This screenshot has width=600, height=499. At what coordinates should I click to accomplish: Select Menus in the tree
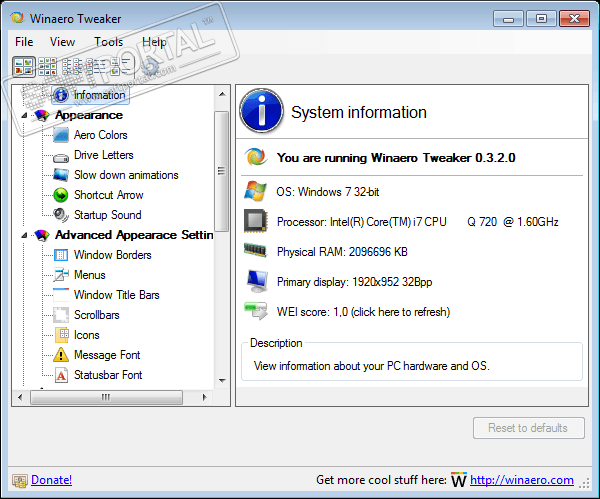pyautogui.click(x=90, y=275)
